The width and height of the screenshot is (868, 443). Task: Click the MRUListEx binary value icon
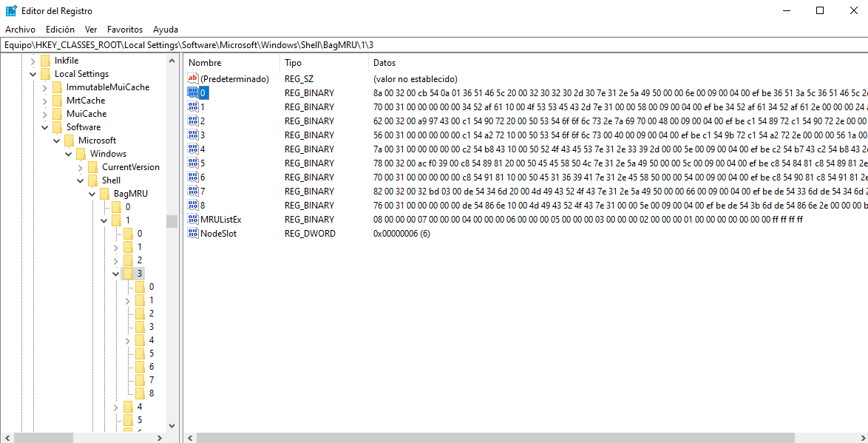click(x=193, y=219)
